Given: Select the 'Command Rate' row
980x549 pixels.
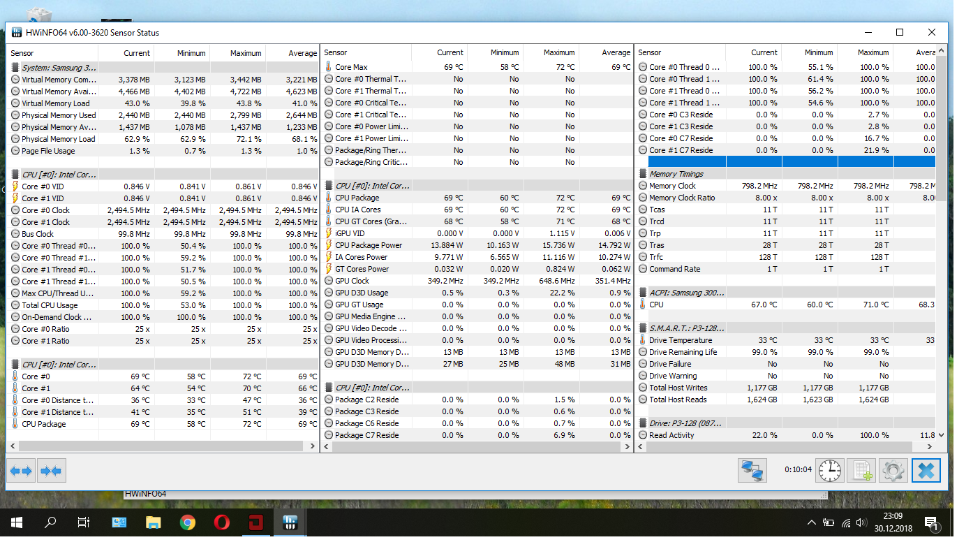Looking at the screenshot, I should click(x=787, y=269).
